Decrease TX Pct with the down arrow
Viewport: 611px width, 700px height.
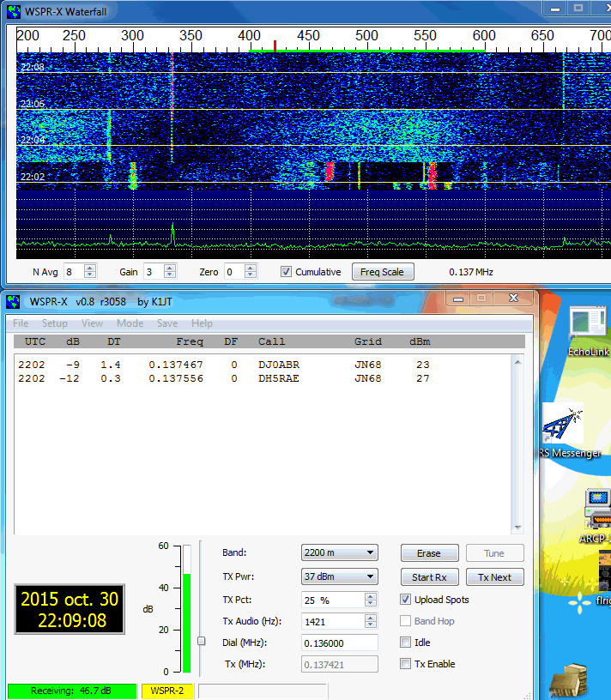tap(371, 603)
